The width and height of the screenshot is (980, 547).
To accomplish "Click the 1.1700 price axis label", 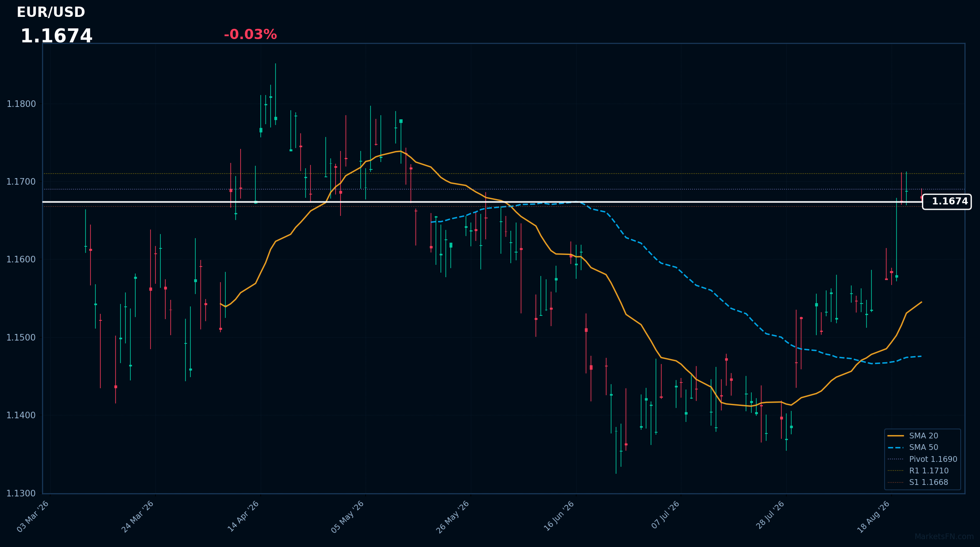I will 21,182.
